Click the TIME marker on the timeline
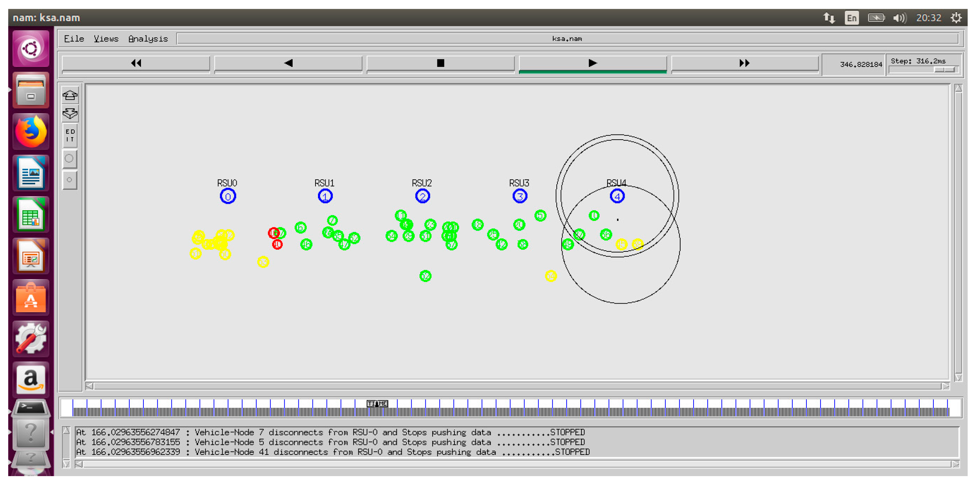Viewport: 980px width, 484px height. [x=377, y=403]
